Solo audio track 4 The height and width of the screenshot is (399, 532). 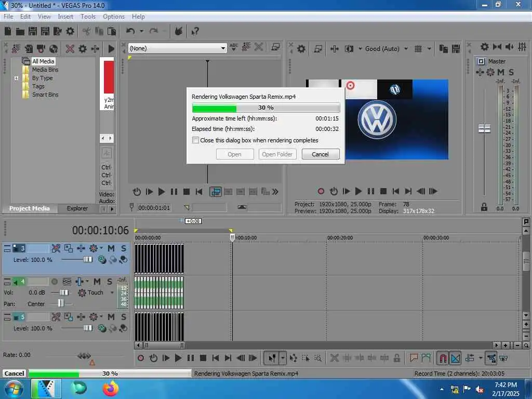(110, 282)
